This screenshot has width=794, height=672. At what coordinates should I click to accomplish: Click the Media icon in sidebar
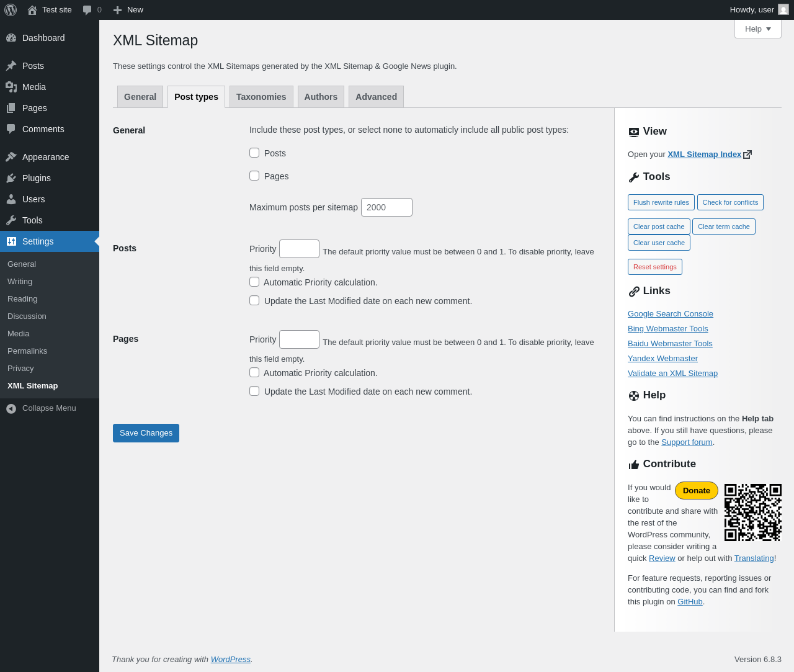pyautogui.click(x=11, y=87)
